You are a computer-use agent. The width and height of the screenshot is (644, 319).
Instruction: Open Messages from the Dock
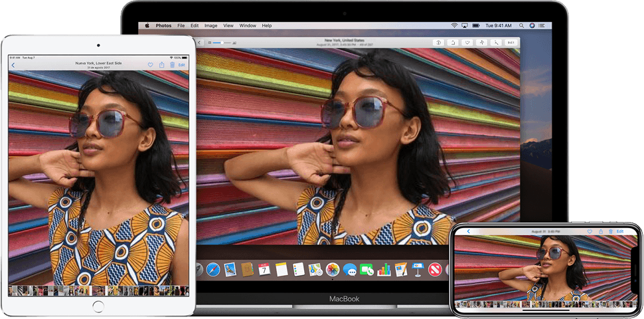(350, 269)
